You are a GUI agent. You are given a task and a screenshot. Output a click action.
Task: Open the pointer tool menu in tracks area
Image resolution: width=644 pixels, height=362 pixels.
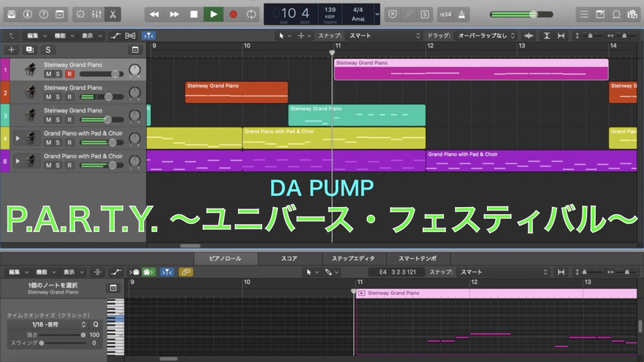(x=284, y=36)
